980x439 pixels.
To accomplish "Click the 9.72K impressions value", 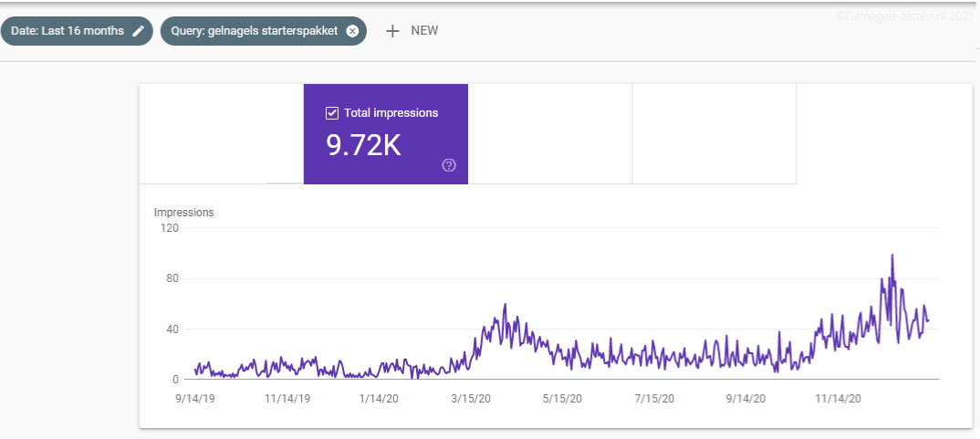I will click(363, 144).
